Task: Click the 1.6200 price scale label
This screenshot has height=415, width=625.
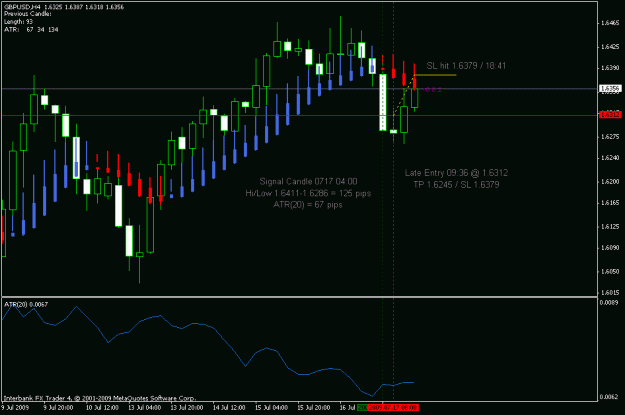Action: (x=610, y=182)
